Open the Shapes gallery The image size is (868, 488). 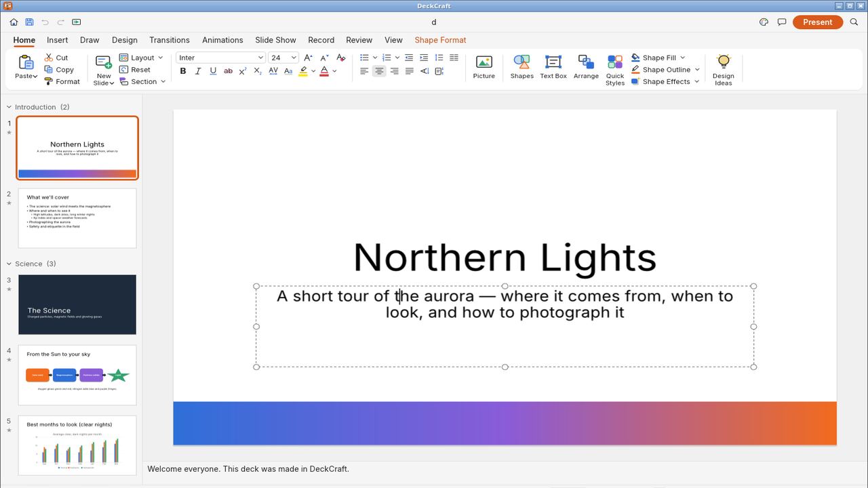pos(521,67)
